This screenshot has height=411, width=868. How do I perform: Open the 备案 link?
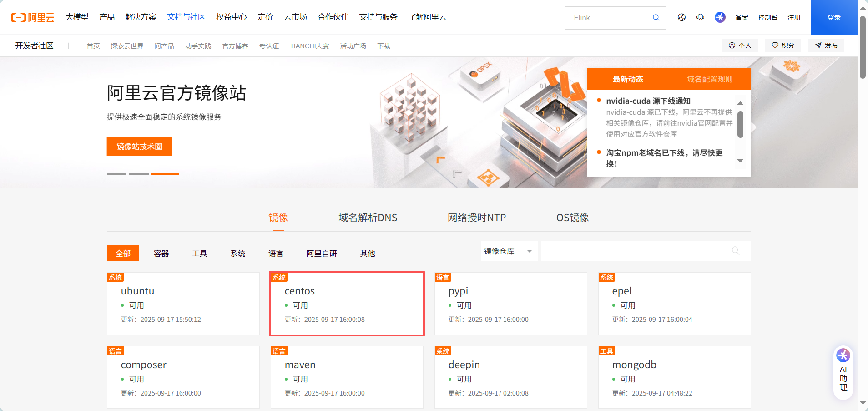coord(742,17)
